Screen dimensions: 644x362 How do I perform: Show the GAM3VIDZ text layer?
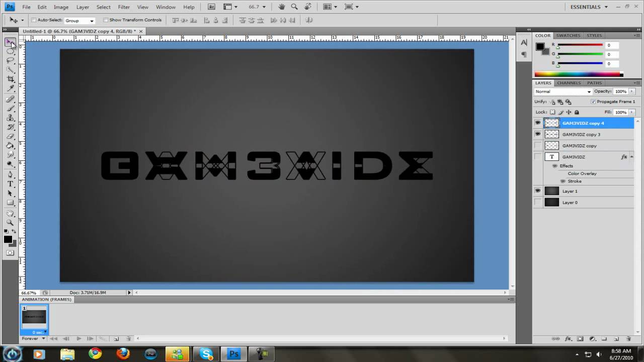pos(538,157)
